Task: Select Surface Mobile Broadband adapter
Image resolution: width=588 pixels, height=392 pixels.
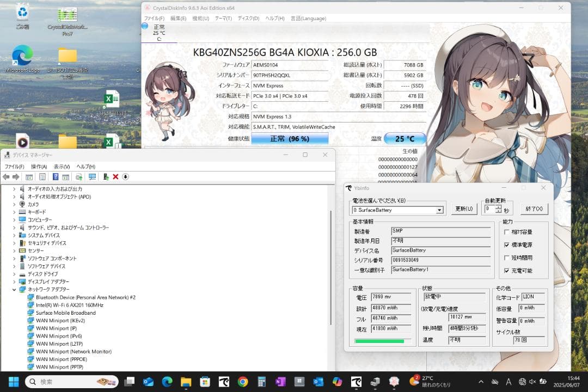Action: [x=66, y=313]
